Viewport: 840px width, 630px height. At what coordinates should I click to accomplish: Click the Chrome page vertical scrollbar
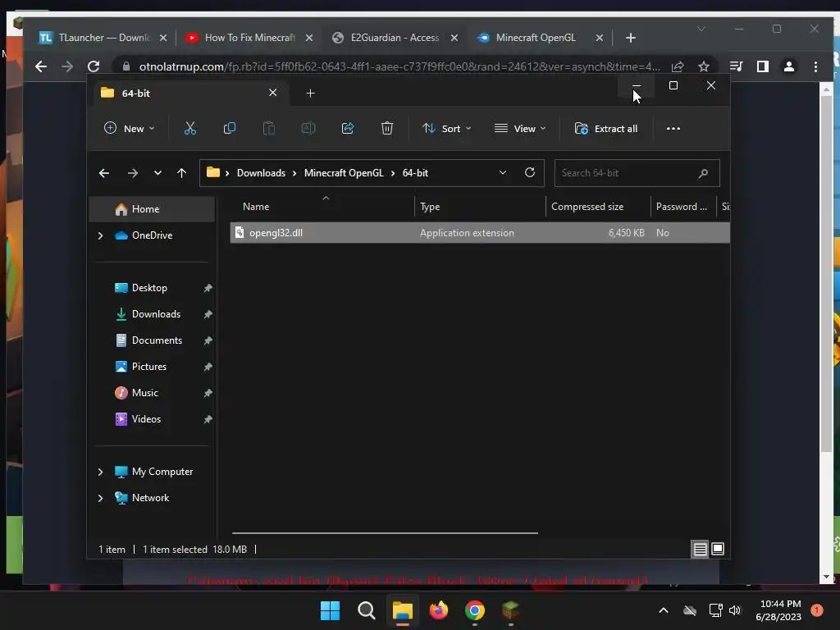[x=827, y=276]
